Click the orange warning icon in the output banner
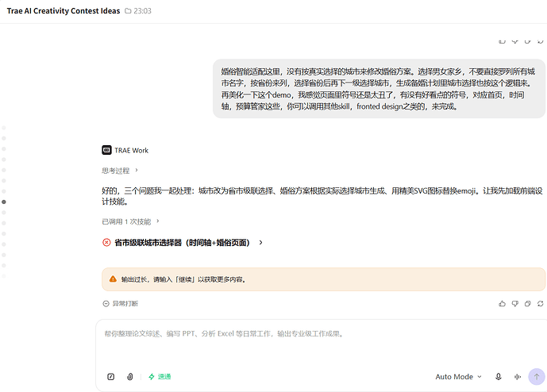This screenshot has height=392, width=547. (x=113, y=279)
